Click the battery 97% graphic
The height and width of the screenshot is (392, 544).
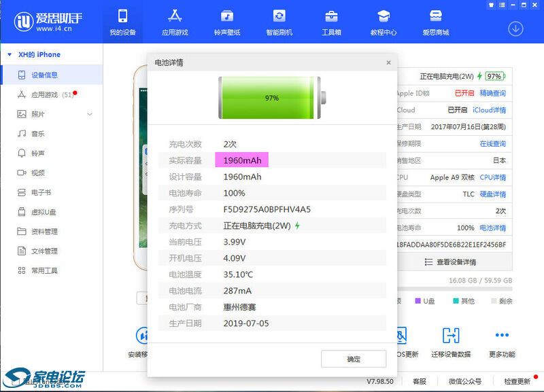(273, 98)
